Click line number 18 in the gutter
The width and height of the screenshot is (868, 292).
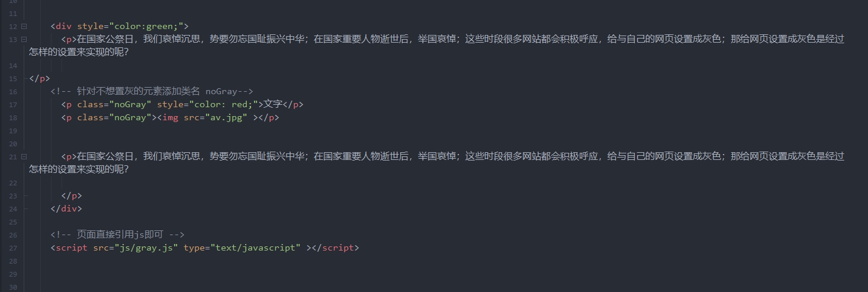[x=13, y=118]
